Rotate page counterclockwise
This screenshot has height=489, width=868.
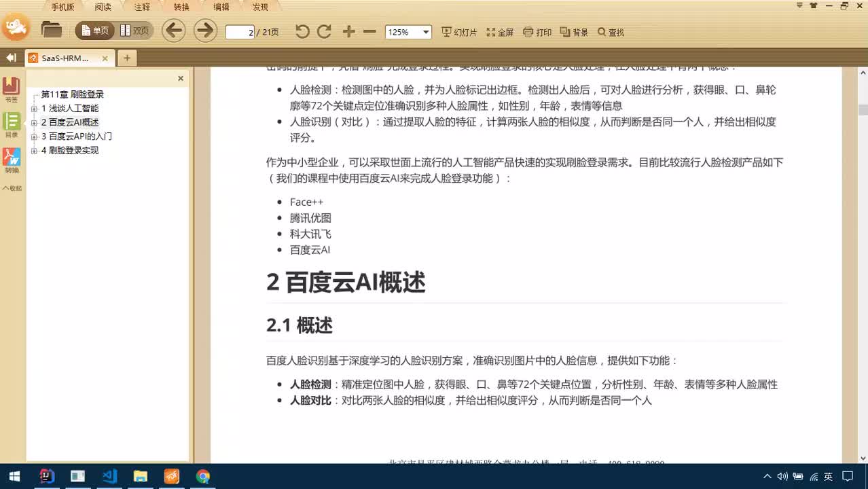point(302,31)
